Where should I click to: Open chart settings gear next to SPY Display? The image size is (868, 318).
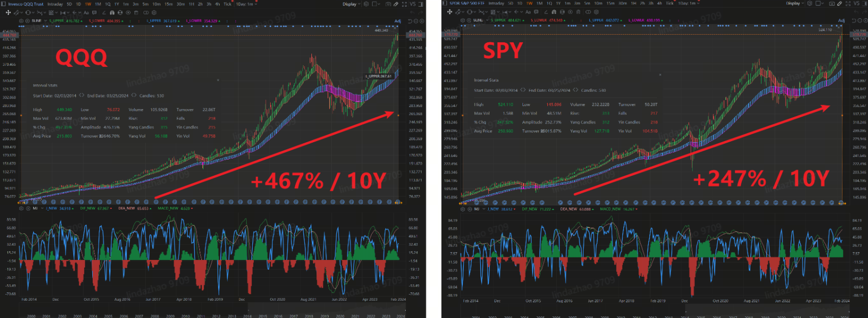point(809,3)
